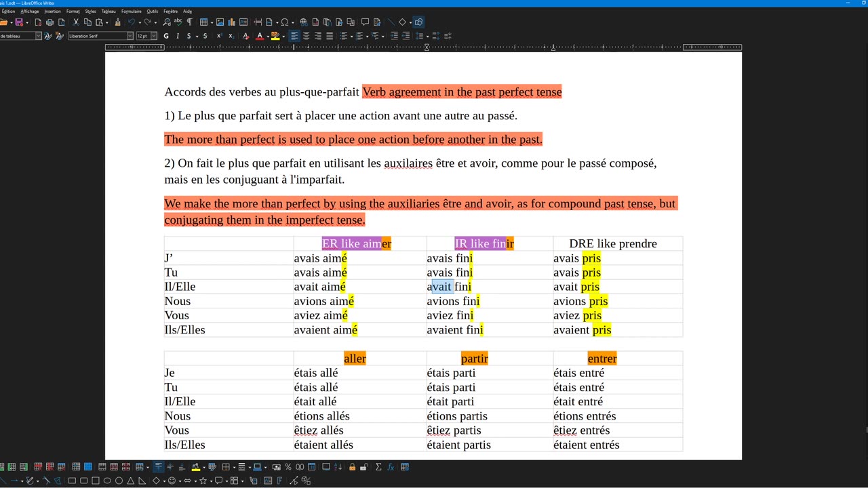Image resolution: width=868 pixels, height=488 pixels.
Task: Apply table cell background color
Action: 195,467
